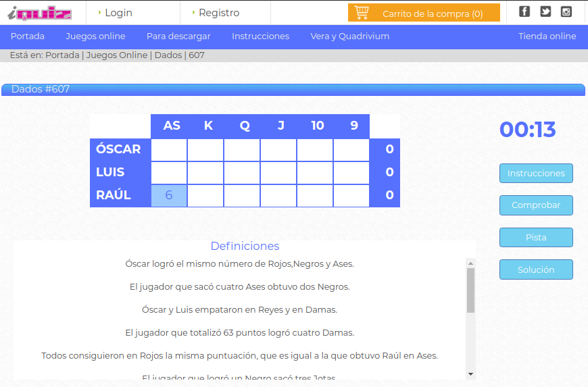Click the scrollbar up arrow in Definiciones
Image resolution: width=588 pixels, height=387 pixels.
coord(470,263)
